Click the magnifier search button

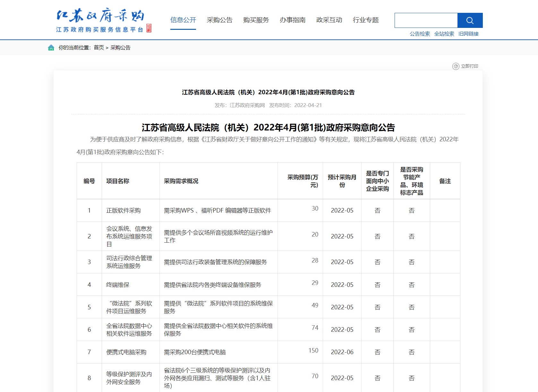click(470, 21)
